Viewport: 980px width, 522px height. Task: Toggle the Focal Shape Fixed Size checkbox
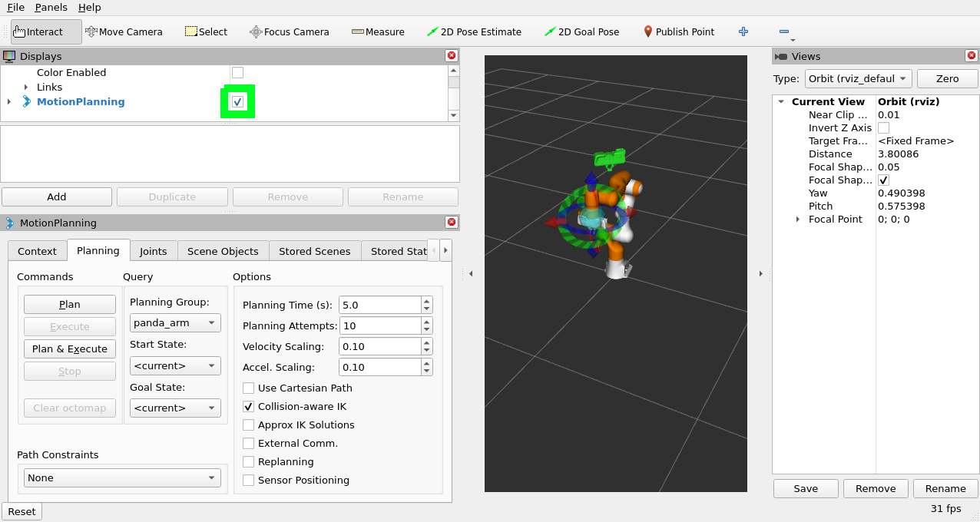tap(883, 180)
